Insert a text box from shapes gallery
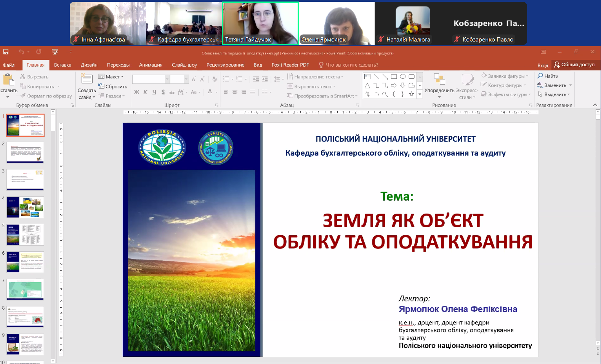 tap(367, 77)
